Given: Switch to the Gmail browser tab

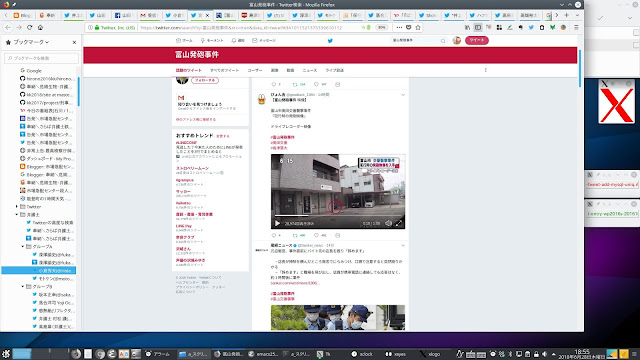Looking at the screenshot, I should click(x=149, y=15).
